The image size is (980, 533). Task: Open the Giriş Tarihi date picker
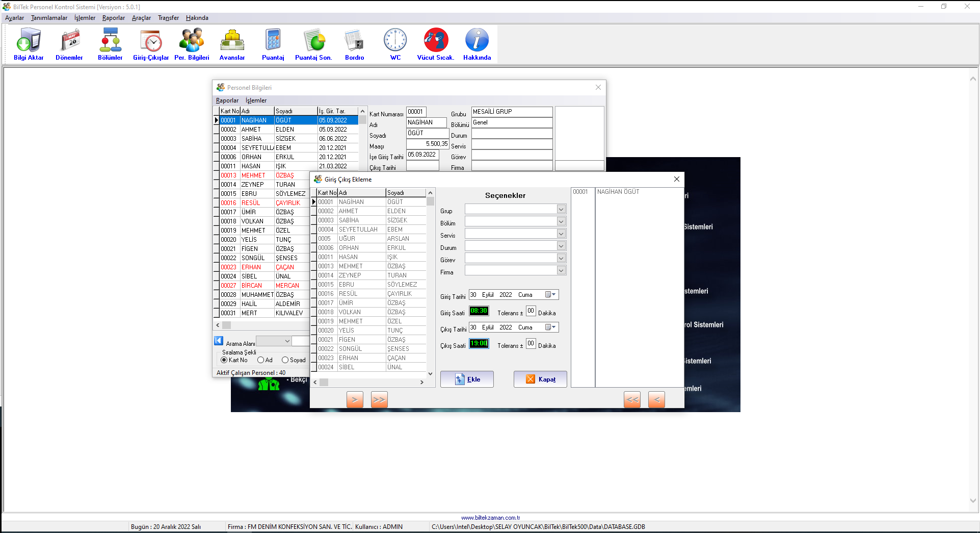point(551,295)
